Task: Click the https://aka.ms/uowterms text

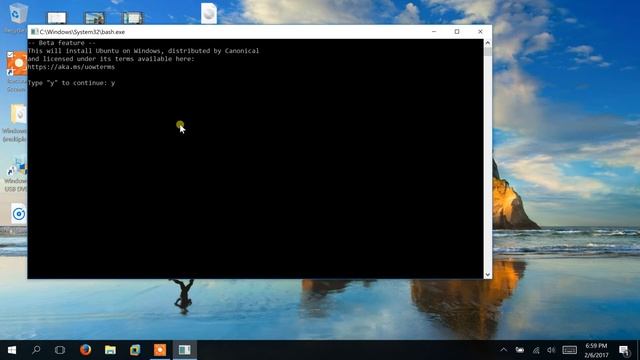Action: (x=71, y=67)
